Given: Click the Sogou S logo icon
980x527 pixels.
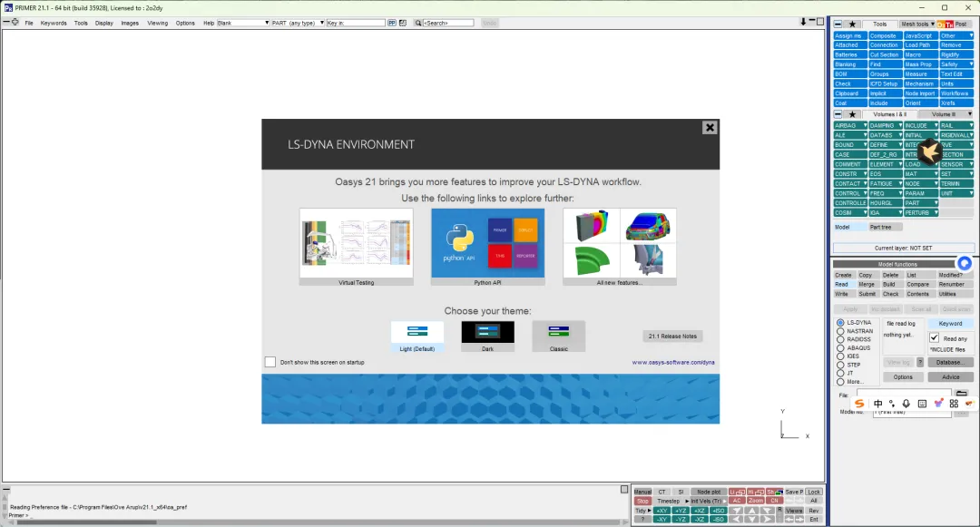Looking at the screenshot, I should [860, 404].
